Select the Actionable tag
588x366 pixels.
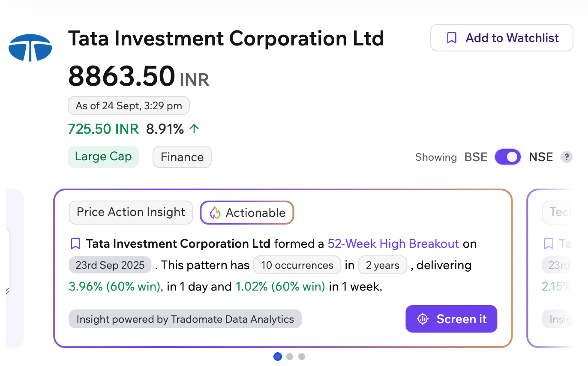[x=247, y=213]
